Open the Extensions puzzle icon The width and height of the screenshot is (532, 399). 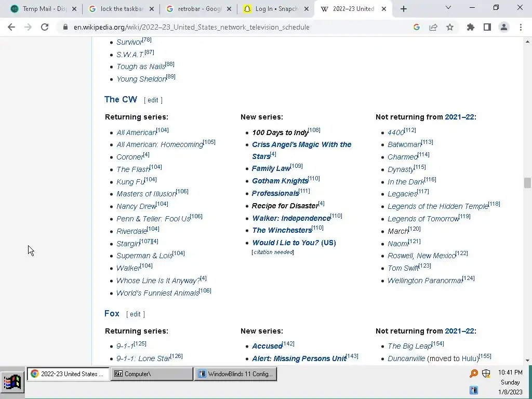(471, 27)
